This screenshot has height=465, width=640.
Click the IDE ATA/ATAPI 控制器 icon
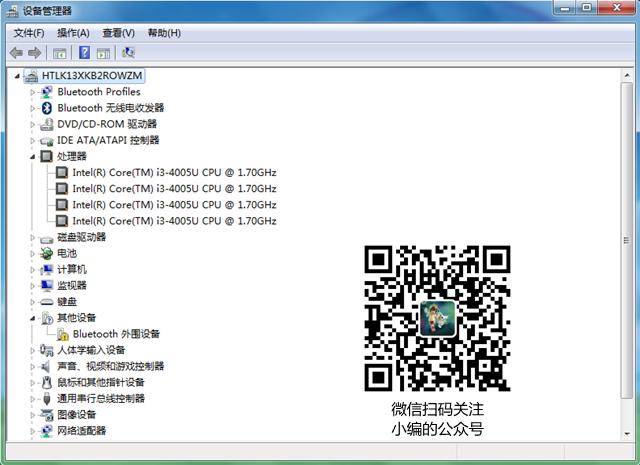[47, 141]
